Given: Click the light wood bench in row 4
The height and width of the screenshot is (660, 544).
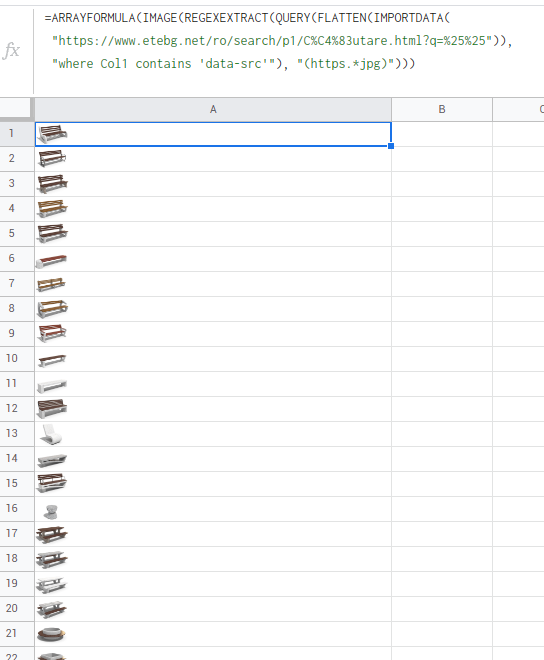Looking at the screenshot, I should (52, 208).
